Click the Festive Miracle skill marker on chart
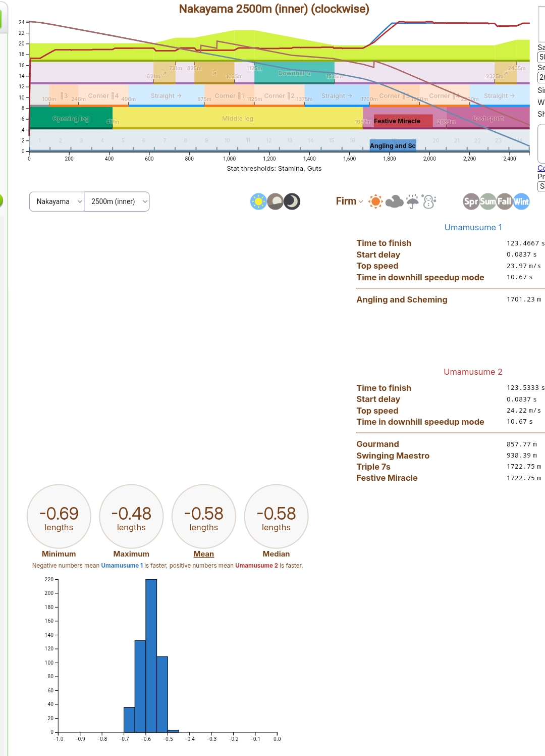 point(403,121)
